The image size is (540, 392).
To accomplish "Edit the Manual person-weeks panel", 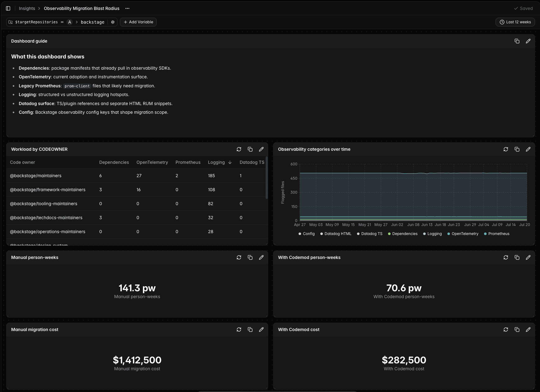I will tap(261, 257).
